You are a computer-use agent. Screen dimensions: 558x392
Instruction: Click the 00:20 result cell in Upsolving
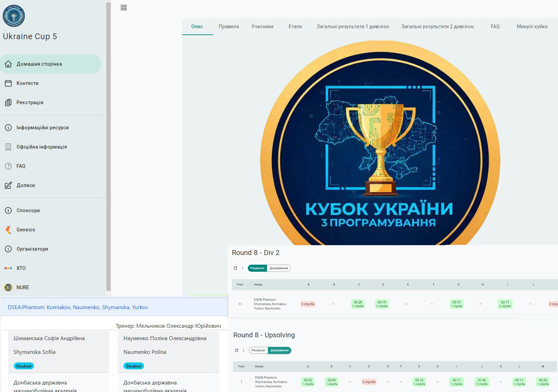click(x=543, y=382)
